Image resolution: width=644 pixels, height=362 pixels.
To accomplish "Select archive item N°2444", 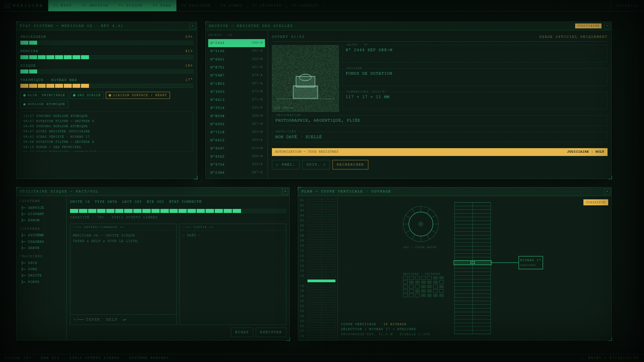I will (237, 43).
